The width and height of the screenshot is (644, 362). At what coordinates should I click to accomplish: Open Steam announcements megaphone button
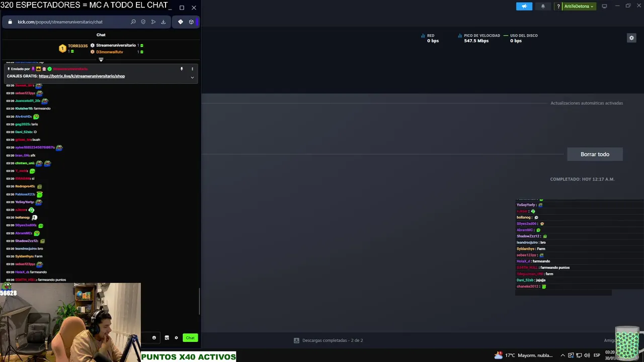point(524,6)
